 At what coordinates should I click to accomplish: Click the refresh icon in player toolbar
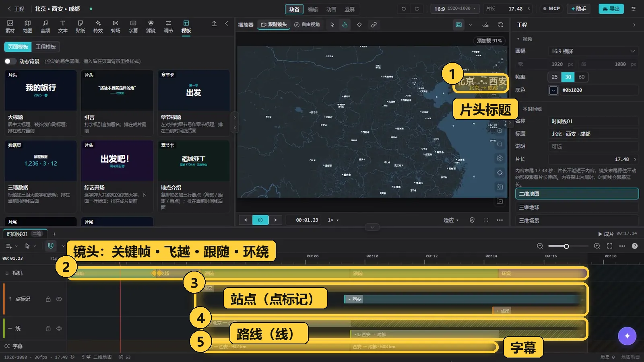pyautogui.click(x=500, y=25)
